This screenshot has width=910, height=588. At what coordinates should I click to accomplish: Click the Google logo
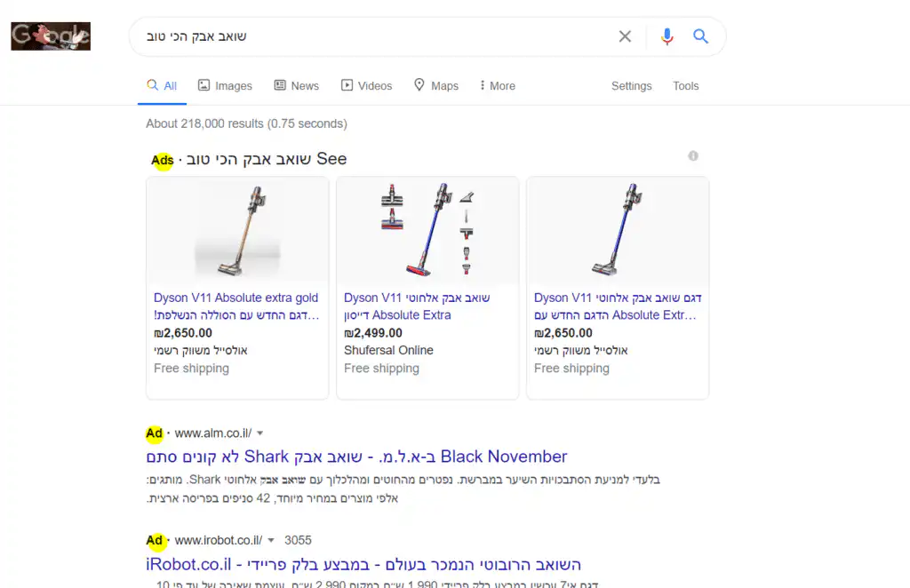(x=51, y=36)
